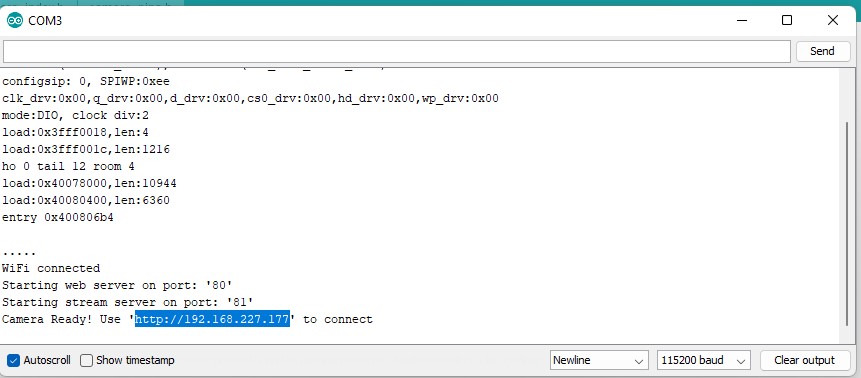Click the 'entry 0x400806b4' line
The image size is (861, 378).
(58, 218)
